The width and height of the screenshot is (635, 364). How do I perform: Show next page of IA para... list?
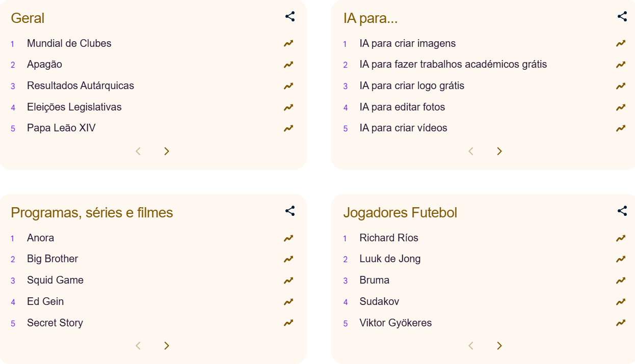tap(499, 151)
